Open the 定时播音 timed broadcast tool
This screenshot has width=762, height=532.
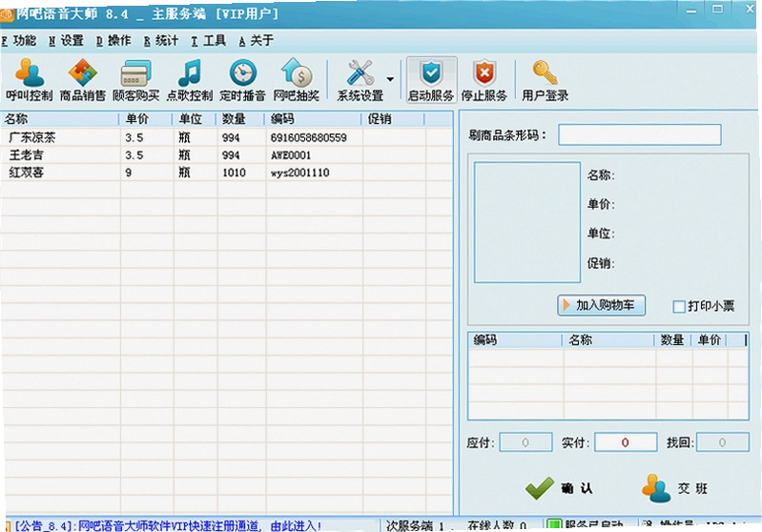click(242, 80)
